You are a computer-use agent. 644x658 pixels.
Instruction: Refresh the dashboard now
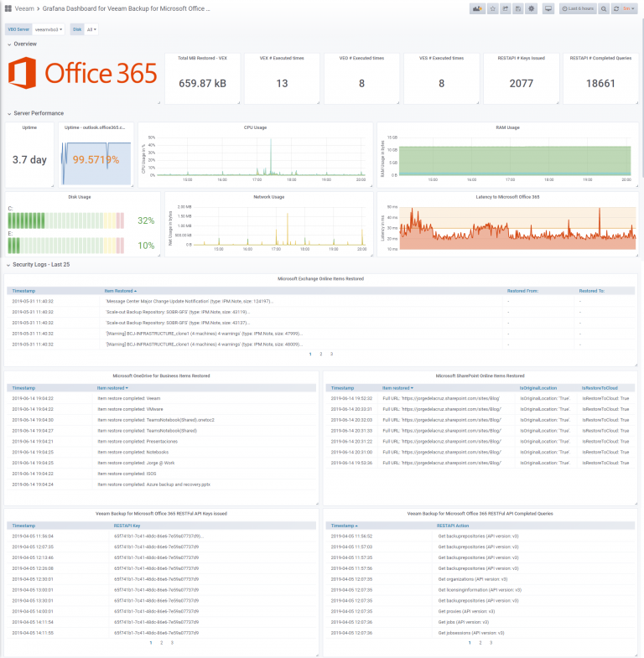tap(615, 9)
